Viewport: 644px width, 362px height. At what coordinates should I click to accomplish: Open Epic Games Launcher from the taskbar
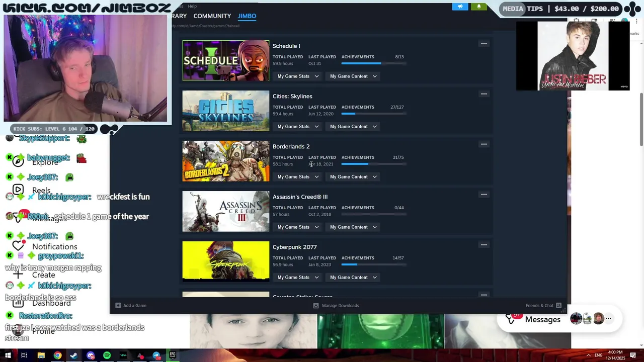[x=173, y=355]
